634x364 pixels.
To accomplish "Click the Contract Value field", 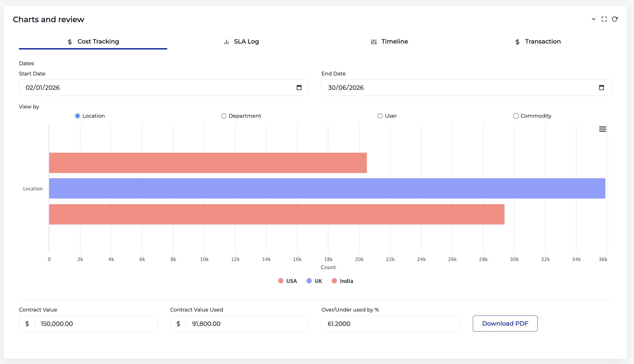I will tap(96, 324).
